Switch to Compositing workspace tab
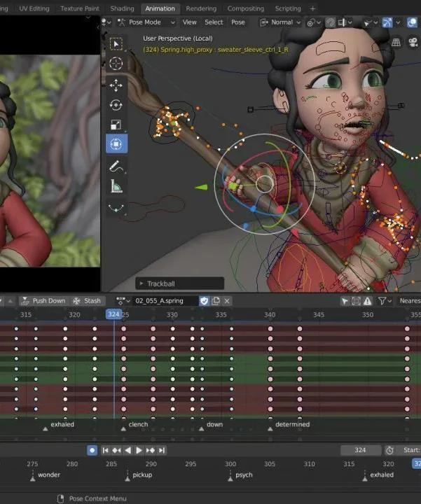421x504 pixels. pos(246,8)
